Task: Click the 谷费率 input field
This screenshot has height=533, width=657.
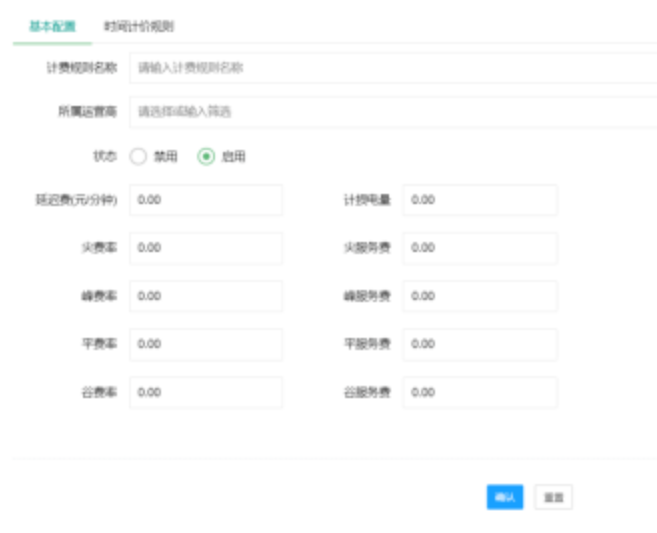Action: click(206, 392)
